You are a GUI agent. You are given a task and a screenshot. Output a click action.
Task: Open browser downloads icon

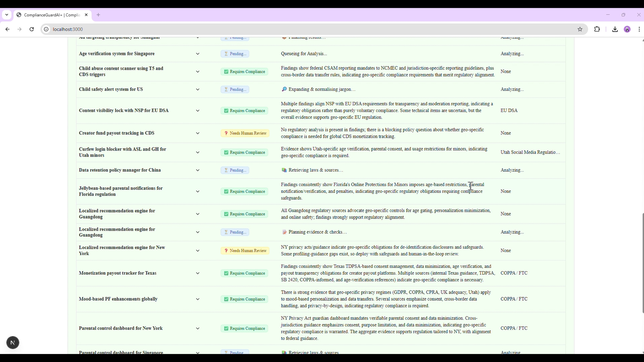[615, 29]
